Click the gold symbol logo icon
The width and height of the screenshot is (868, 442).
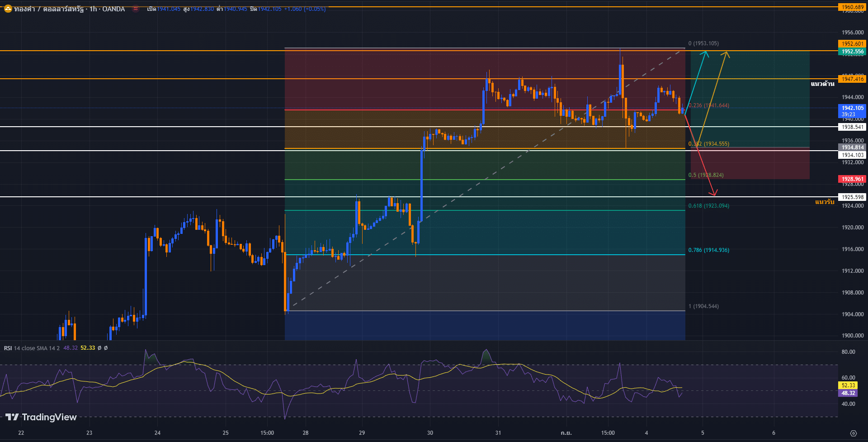[x=8, y=9]
